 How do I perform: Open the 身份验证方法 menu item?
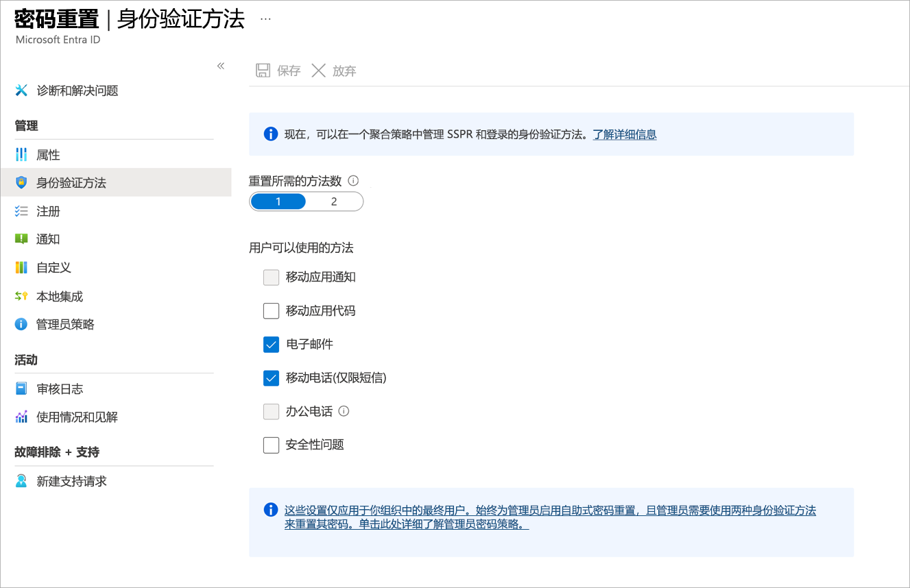115,183
